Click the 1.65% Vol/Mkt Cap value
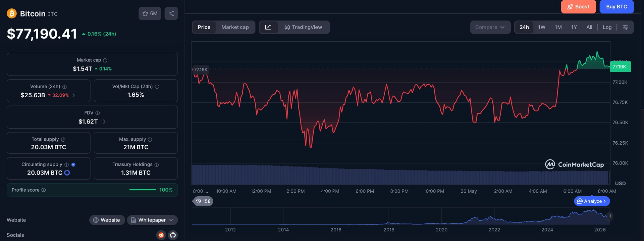The height and width of the screenshot is (241, 644). coord(136,95)
